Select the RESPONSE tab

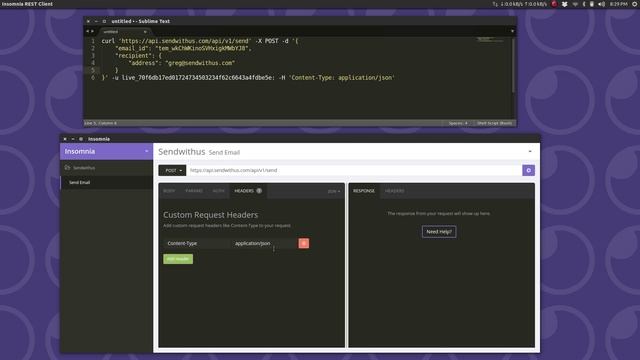pos(364,191)
